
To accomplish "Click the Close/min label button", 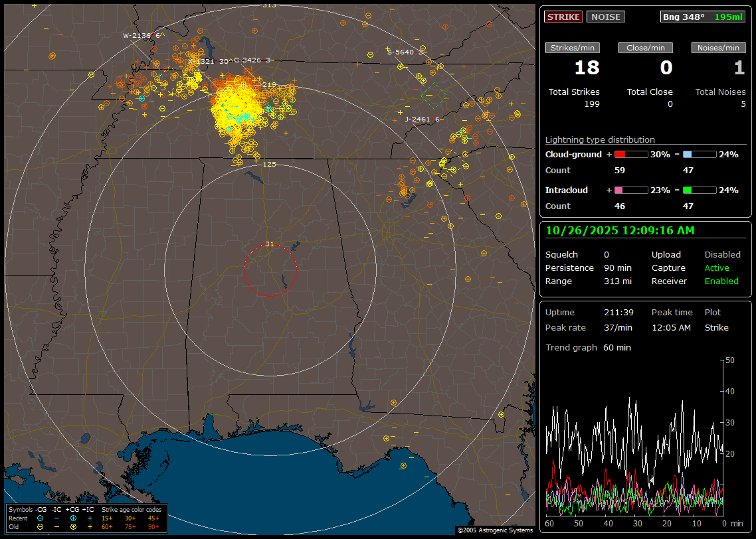I will coord(646,48).
